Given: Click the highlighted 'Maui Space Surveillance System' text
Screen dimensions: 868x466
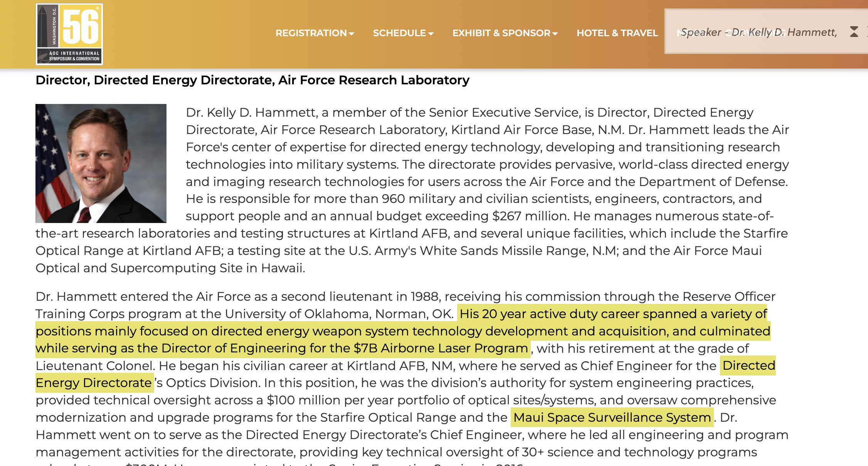Looking at the screenshot, I should pos(612,417).
